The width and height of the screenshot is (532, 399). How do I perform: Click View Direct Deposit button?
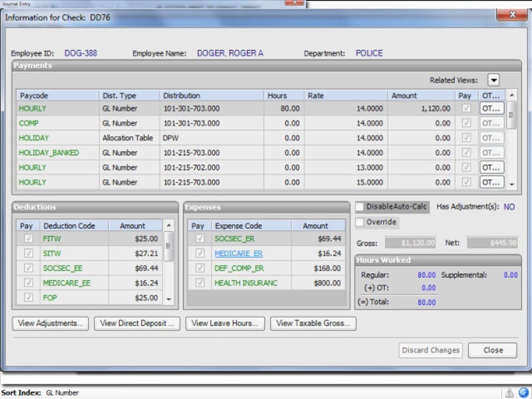137,323
